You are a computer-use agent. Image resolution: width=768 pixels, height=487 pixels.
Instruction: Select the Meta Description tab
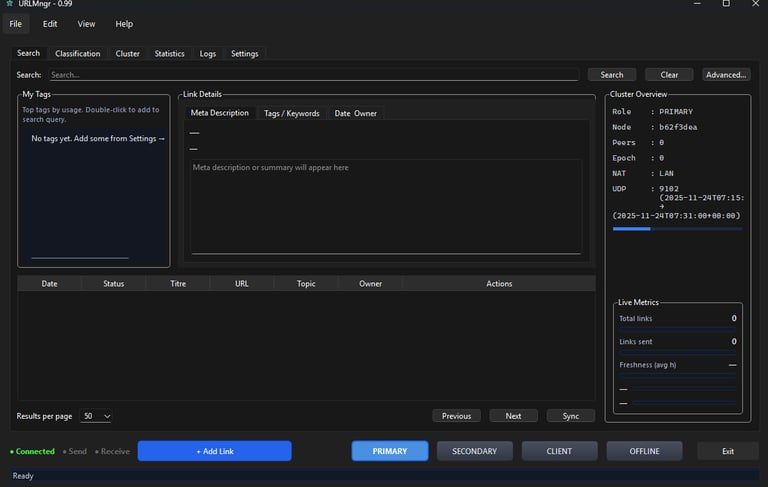click(219, 113)
